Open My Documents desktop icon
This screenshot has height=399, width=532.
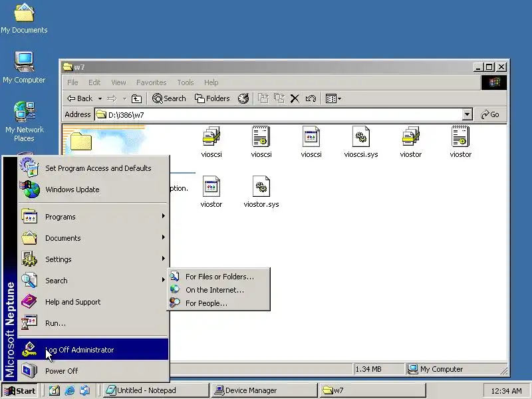click(x=24, y=19)
